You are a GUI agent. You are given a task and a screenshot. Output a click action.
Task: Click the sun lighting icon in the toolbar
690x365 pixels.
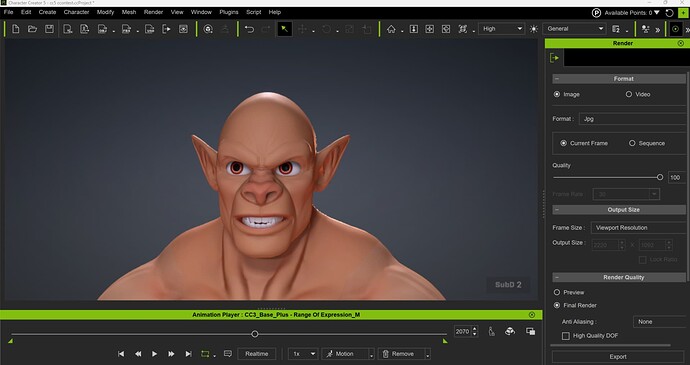click(534, 29)
